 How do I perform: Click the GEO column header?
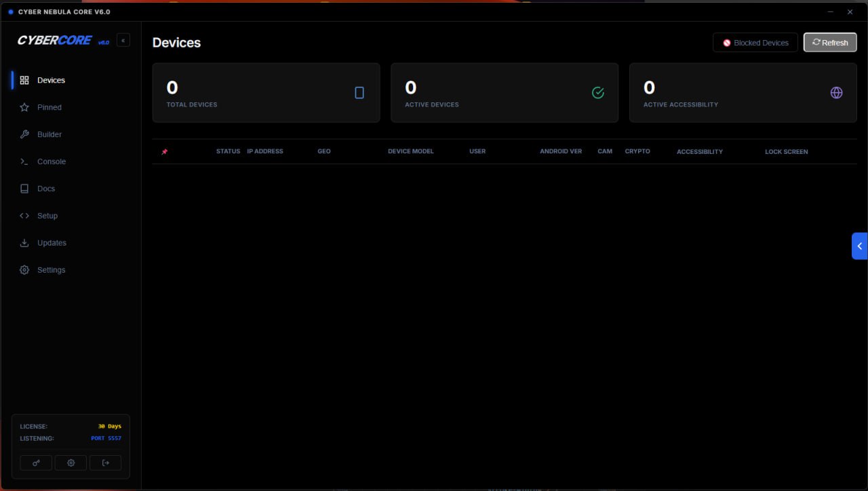point(324,151)
